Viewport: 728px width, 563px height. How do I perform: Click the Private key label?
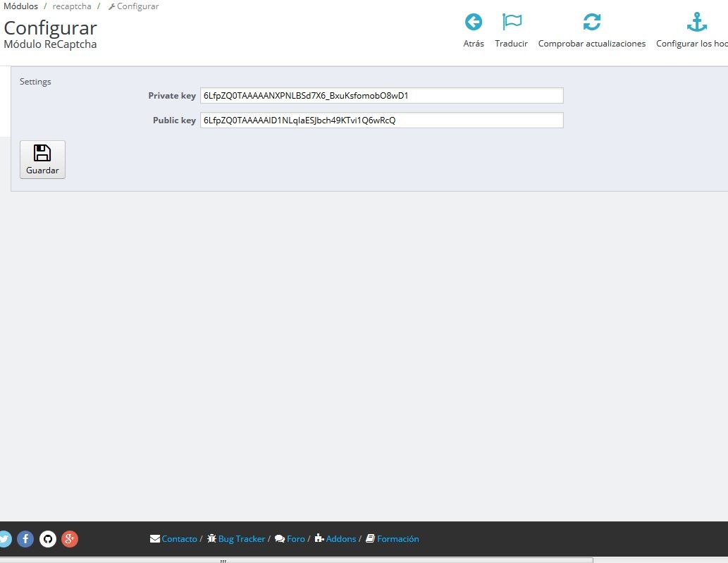coord(172,96)
